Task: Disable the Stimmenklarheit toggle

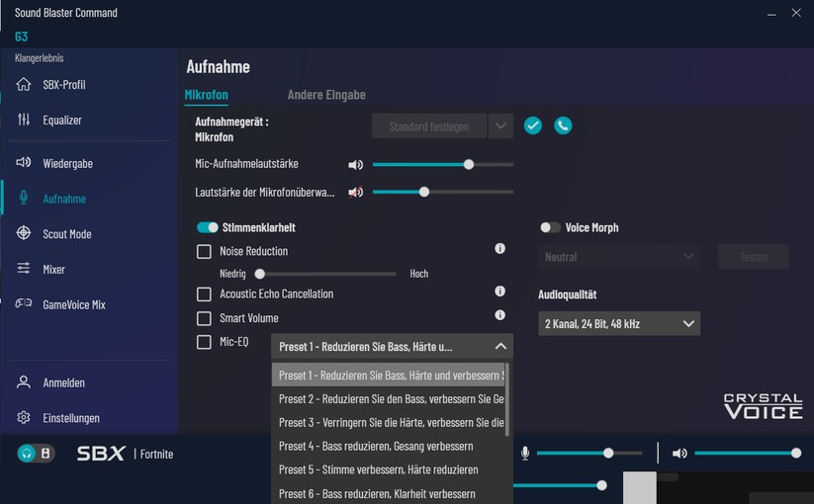Action: coord(208,227)
